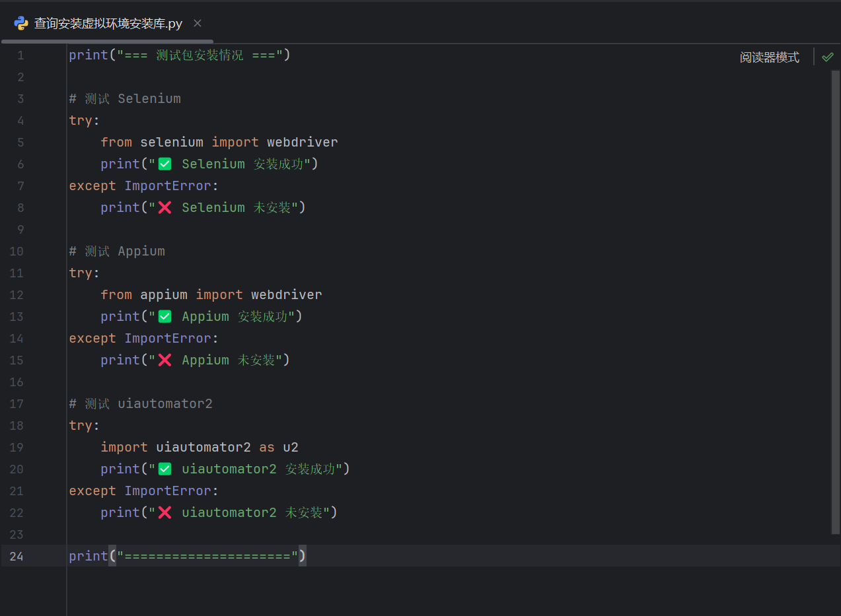Click line number 4 in the gutter
841x616 pixels.
click(20, 121)
